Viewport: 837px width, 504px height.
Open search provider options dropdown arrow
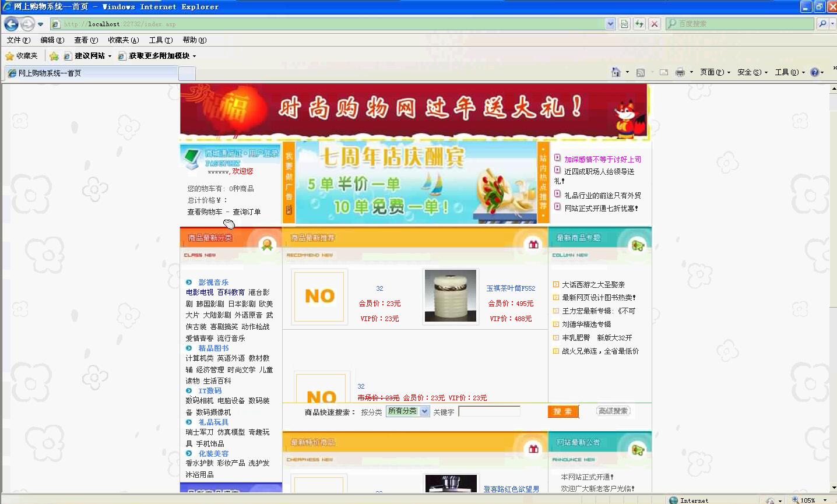(832, 24)
